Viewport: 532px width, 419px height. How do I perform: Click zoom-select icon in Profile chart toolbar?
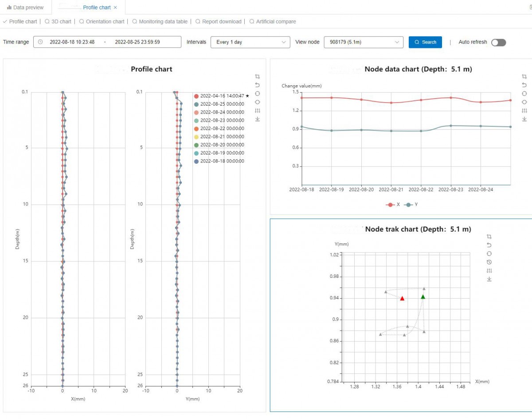[258, 76]
